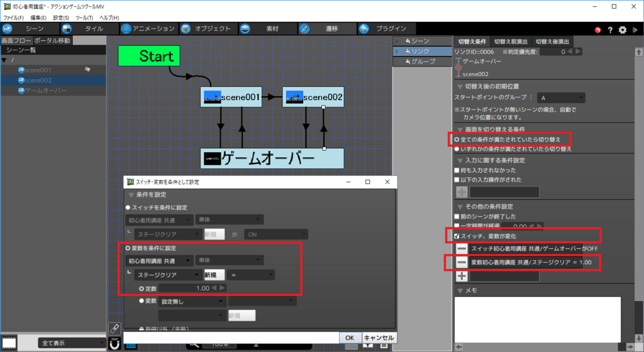Screen dimensions: 644x352
Task: Click the red record icon in toolbar
Action: tap(597, 30)
